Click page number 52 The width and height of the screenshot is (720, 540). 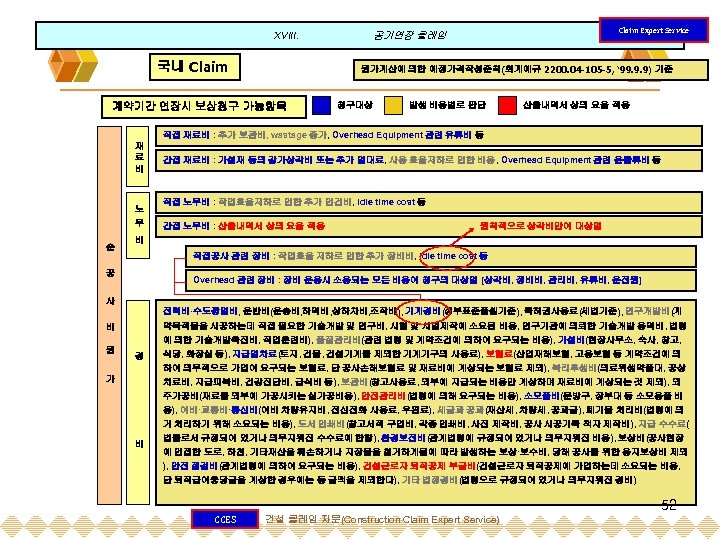tap(669, 505)
